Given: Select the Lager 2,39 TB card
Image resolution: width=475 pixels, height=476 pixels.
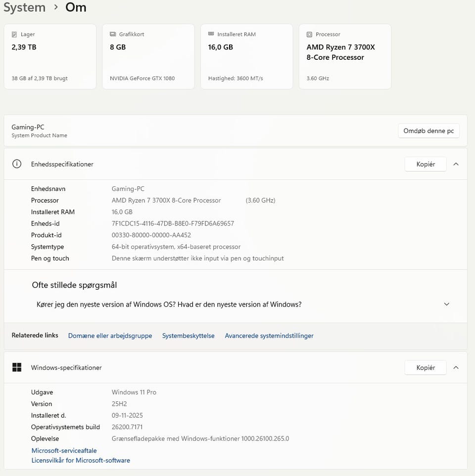Looking at the screenshot, I should [x=50, y=56].
